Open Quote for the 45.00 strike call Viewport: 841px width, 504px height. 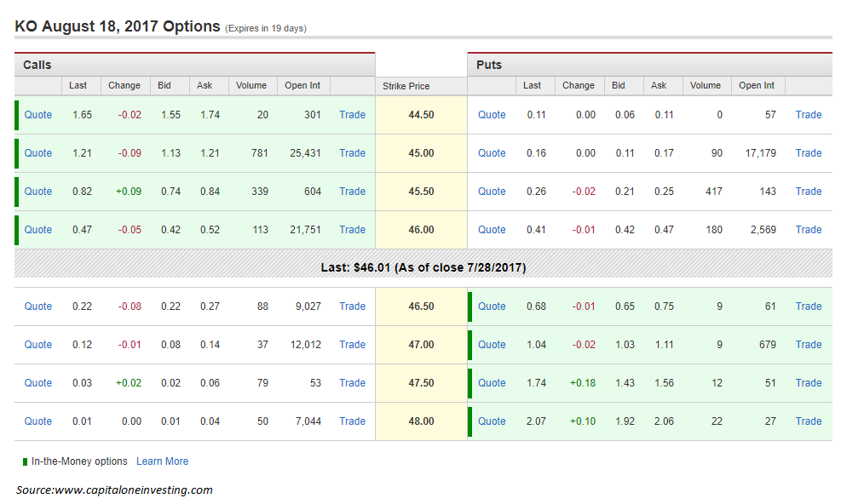point(37,152)
